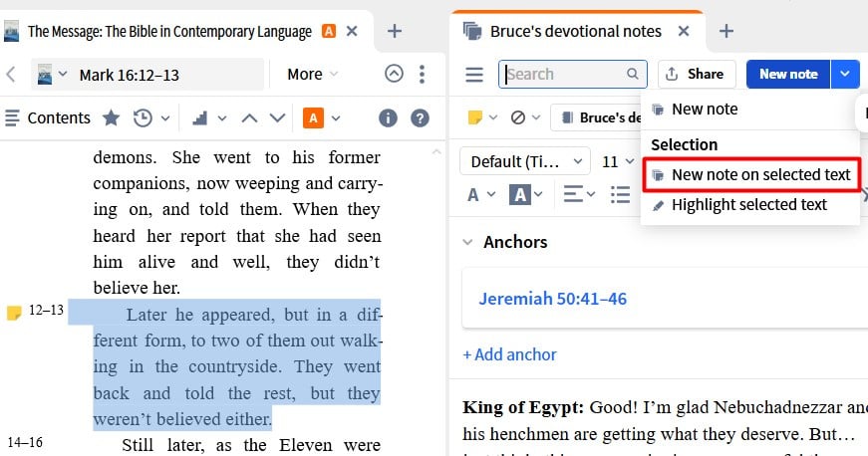The width and height of the screenshot is (868, 456).
Task: Open font size 11 dropdown
Action: coord(617,161)
